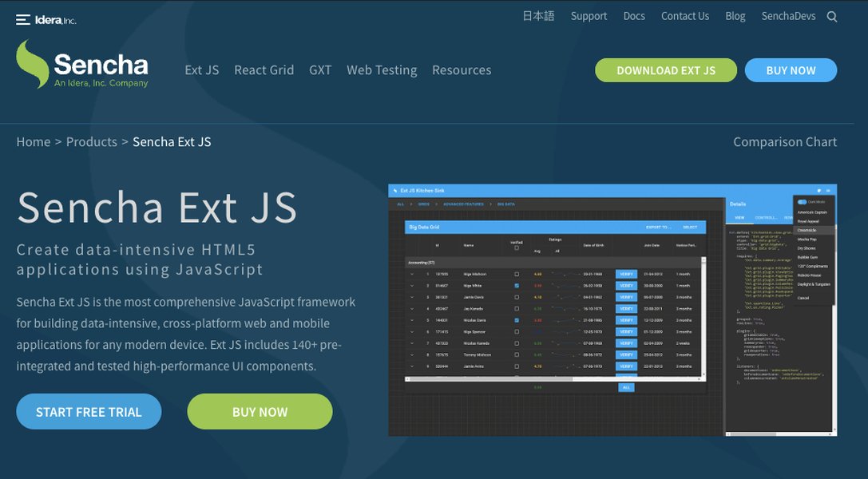
Task: Open Products in the breadcrumb
Action: pyautogui.click(x=91, y=142)
